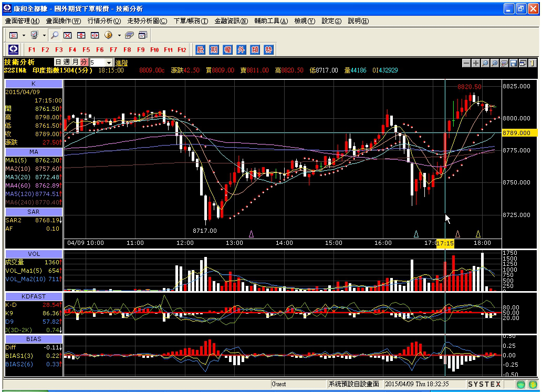This screenshot has width=542, height=392.
Task: Click the 勢 trend icon
Action: coord(268,50)
